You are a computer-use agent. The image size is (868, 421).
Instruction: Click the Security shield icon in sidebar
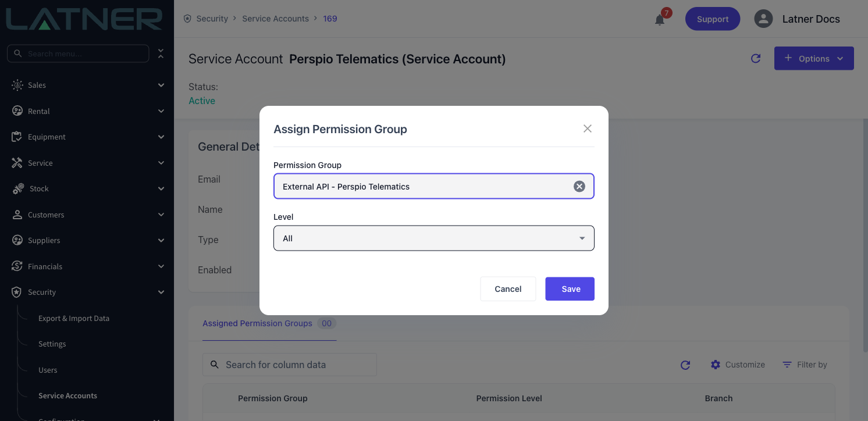click(x=17, y=292)
